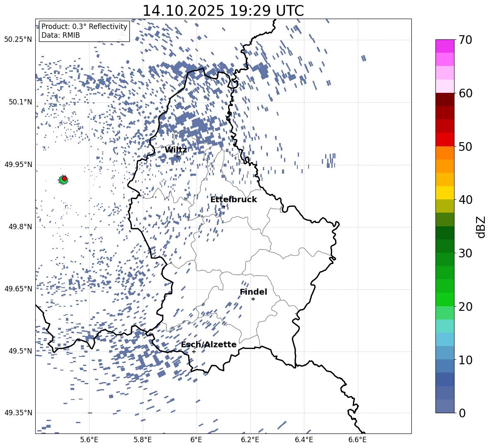
Task: Pick the magenta 70 dBZ color band
Action: click(445, 46)
